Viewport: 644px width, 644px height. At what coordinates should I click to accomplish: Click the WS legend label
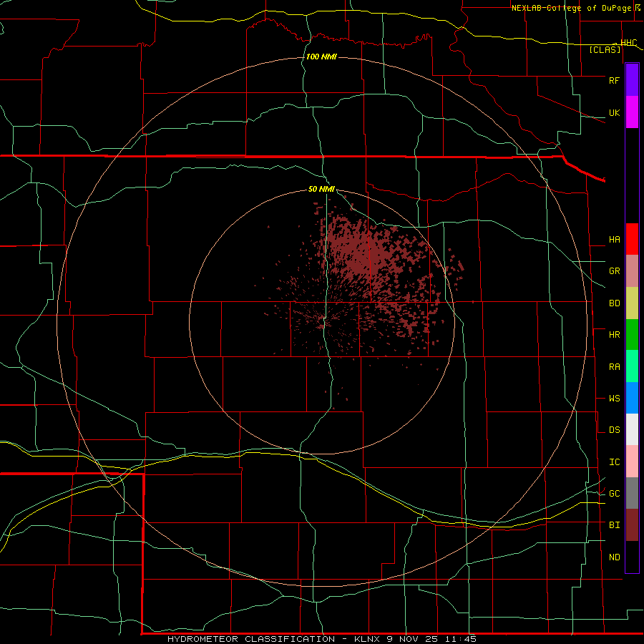click(614, 399)
